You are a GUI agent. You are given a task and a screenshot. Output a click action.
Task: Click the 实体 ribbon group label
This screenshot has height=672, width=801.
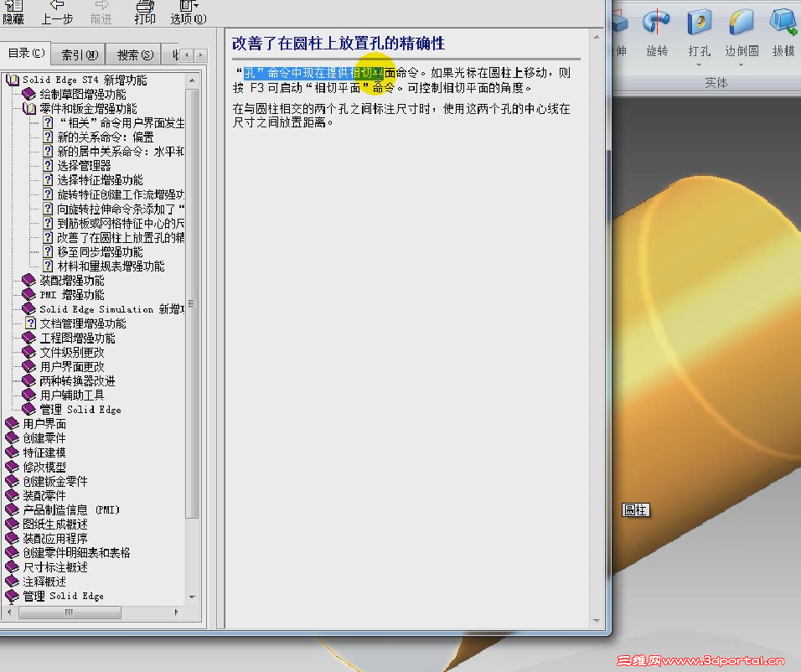click(716, 83)
